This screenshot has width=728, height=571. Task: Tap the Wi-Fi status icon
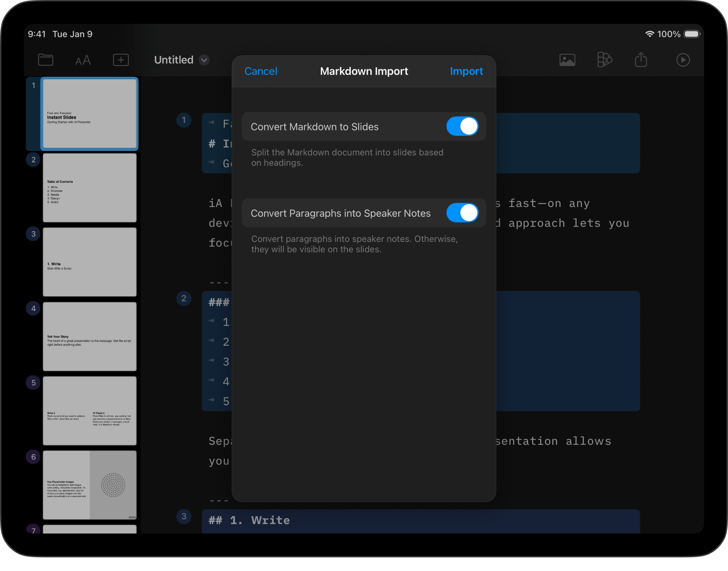coord(649,34)
